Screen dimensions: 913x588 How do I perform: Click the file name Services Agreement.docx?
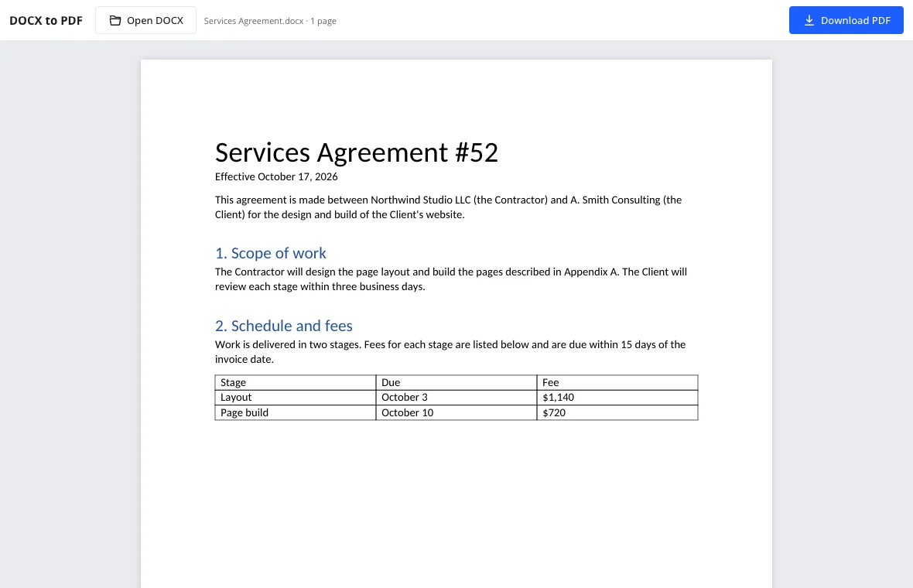tap(254, 21)
